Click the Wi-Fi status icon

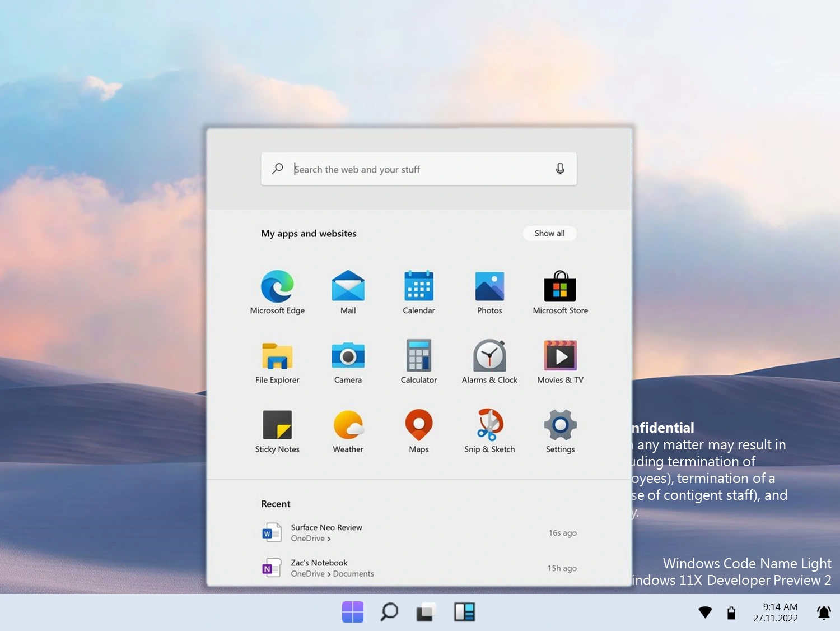tap(705, 613)
